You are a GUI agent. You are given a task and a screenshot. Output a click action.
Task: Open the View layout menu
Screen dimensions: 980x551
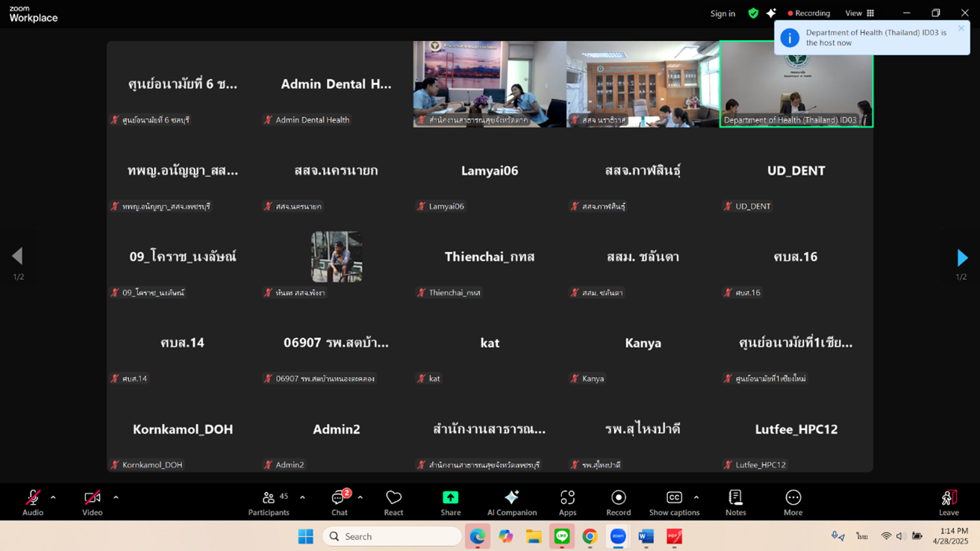[859, 13]
